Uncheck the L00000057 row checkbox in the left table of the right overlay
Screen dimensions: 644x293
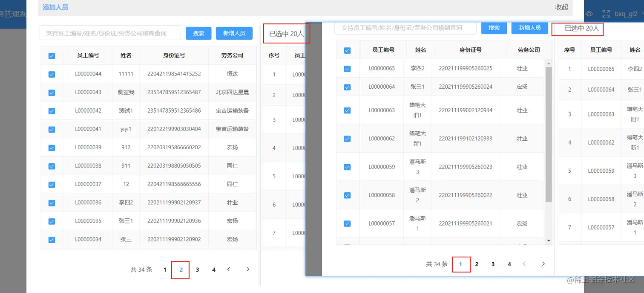347,223
